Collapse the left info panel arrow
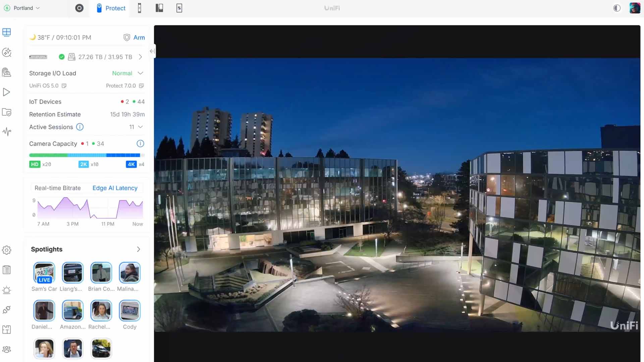 tap(152, 51)
